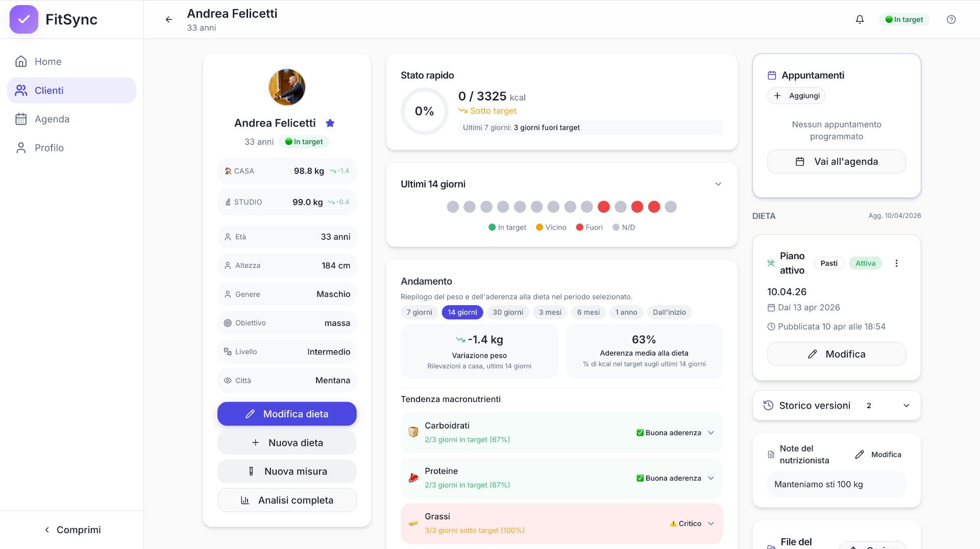Open the Home page in sidebar
The width and height of the screenshot is (980, 549).
[71, 62]
